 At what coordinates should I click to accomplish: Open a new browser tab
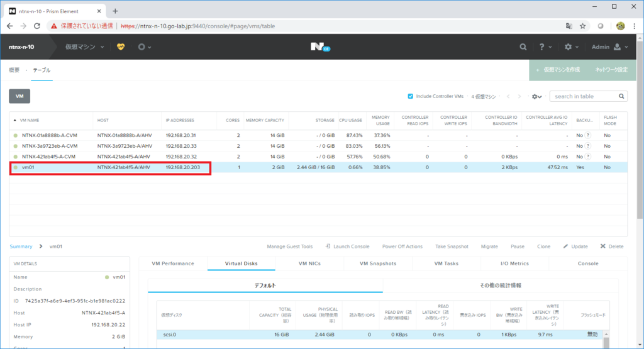coord(115,11)
